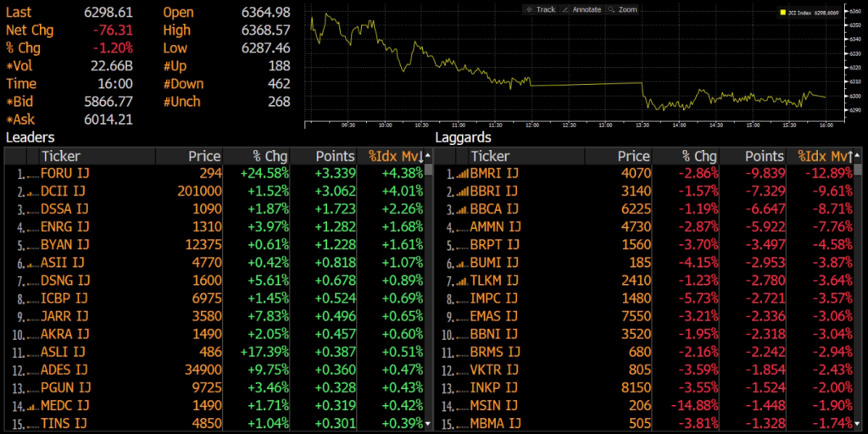Sort Laggards by %Idx Mv column
Image resolution: width=868 pixels, height=434 pixels.
pos(824,156)
